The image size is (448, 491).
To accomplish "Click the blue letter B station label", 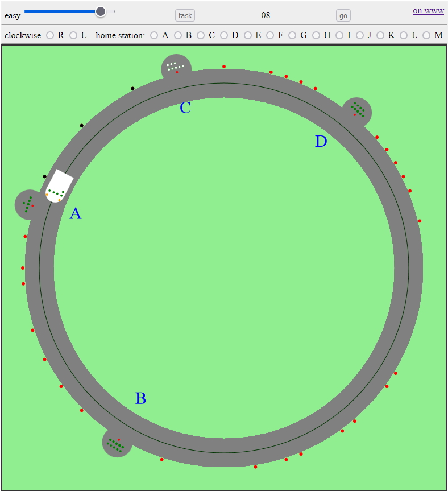I will point(140,399).
